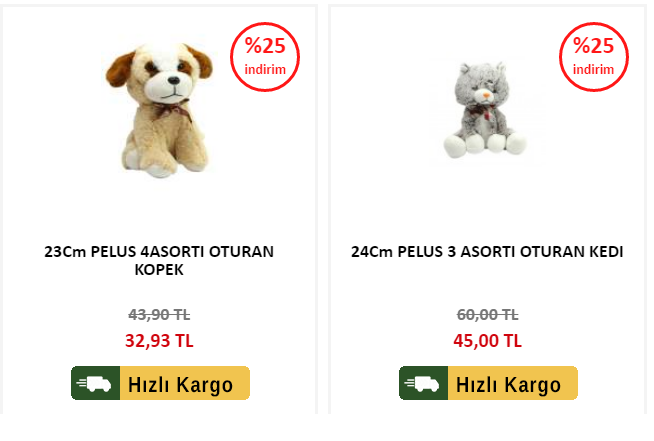Open 24Cm PELUS 3 ASORTI OTURAN KEDI title
Viewport: 654px width, 441px height.
pyautogui.click(x=487, y=252)
